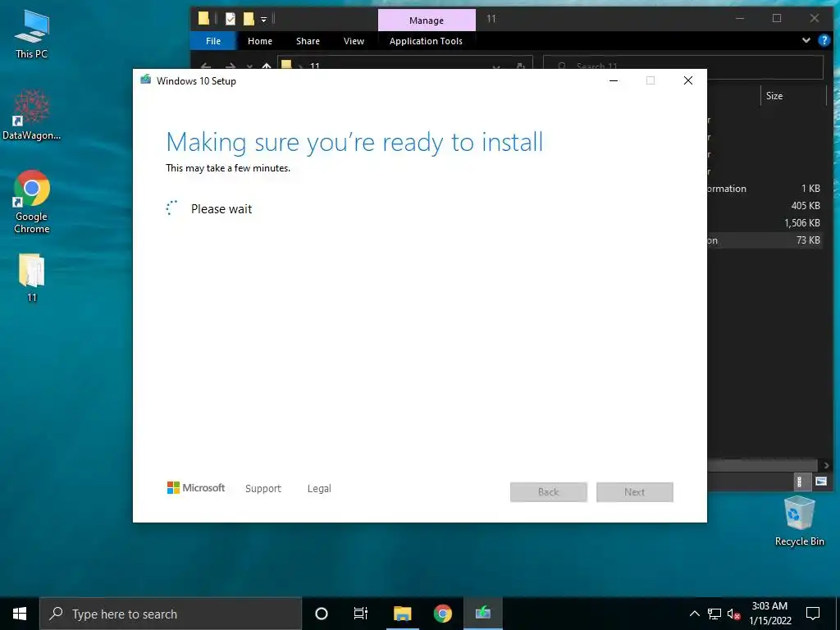840x630 pixels.
Task: Show hidden tray icons with the caret
Action: click(x=694, y=614)
